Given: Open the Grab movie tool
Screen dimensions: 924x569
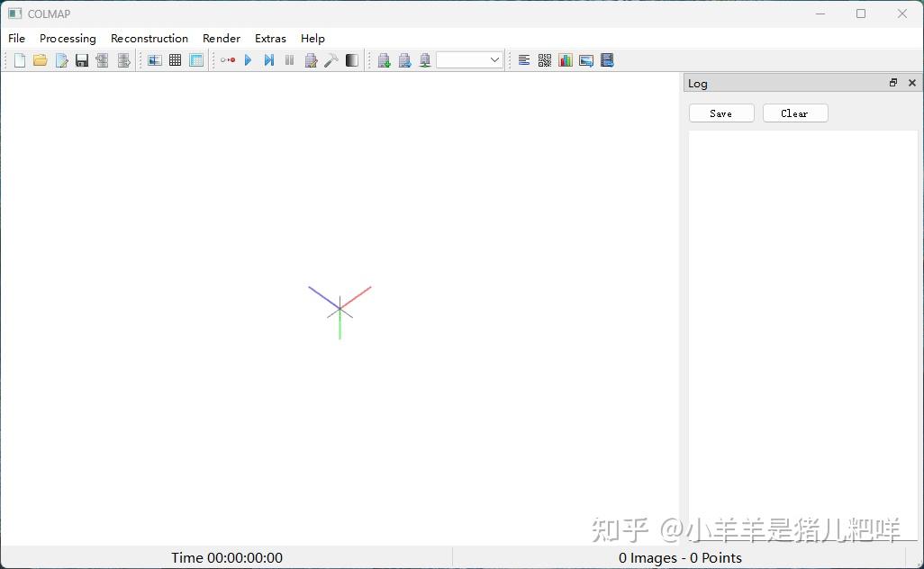Looking at the screenshot, I should (x=607, y=60).
